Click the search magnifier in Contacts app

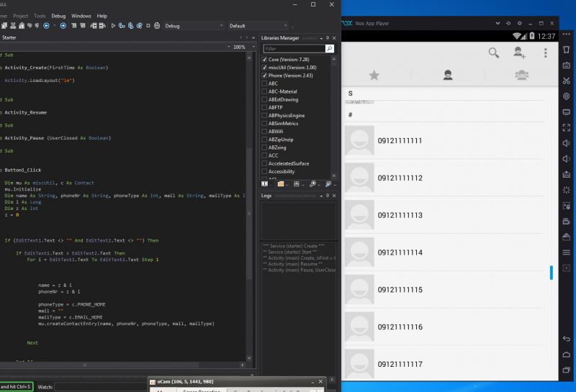click(493, 53)
